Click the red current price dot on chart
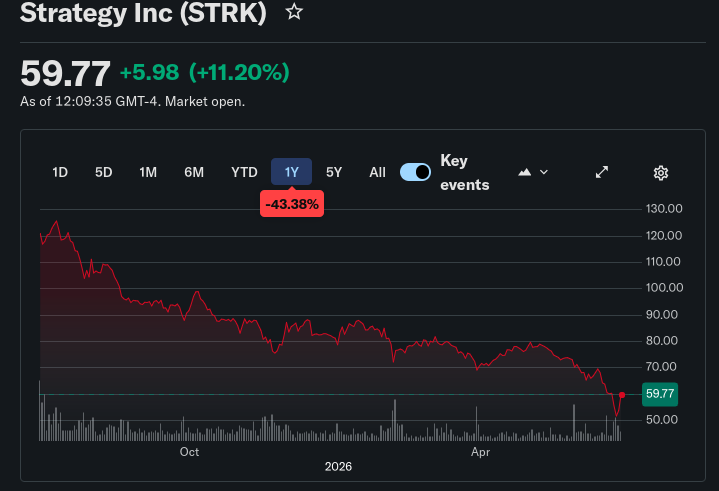Viewport: 719px width, 491px height. (622, 395)
